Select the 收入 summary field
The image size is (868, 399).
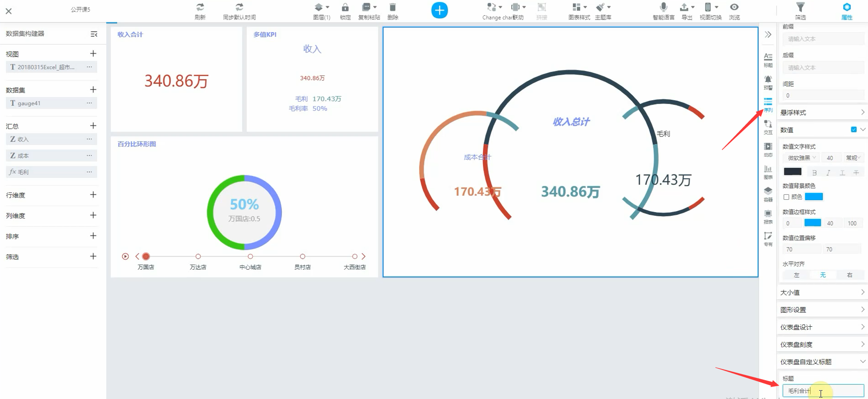51,139
